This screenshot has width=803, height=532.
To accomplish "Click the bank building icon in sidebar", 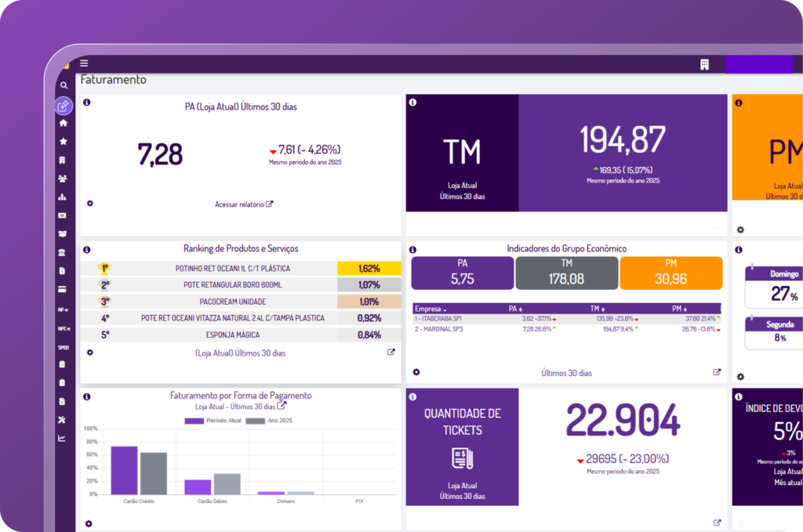I will 64,252.
